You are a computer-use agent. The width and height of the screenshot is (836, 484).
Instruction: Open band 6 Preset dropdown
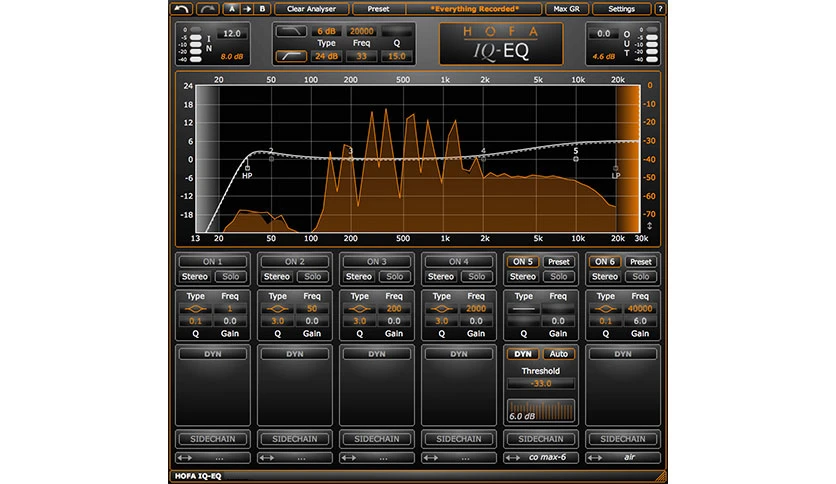(641, 262)
